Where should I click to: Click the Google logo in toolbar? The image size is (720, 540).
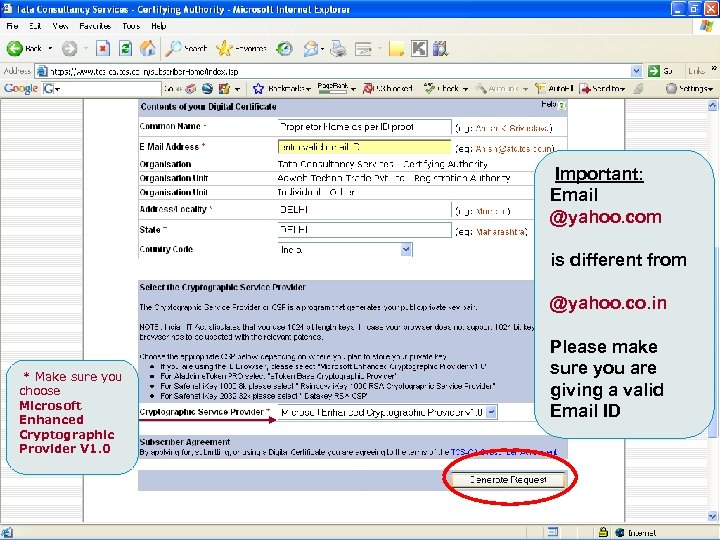tap(21, 88)
